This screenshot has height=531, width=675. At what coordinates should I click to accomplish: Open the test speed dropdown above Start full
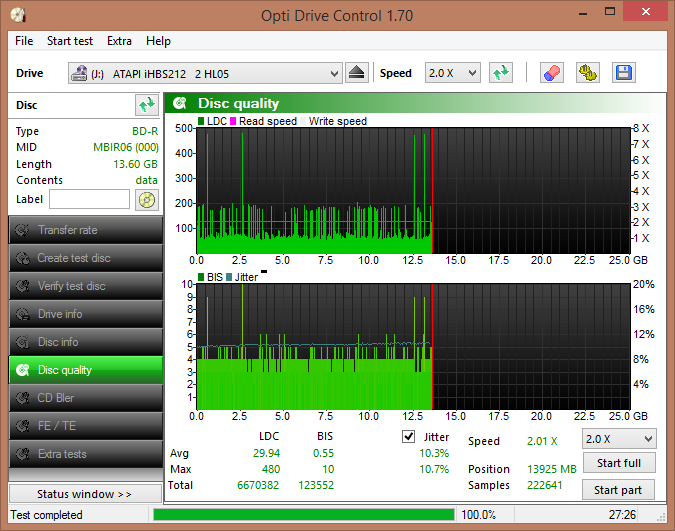619,439
